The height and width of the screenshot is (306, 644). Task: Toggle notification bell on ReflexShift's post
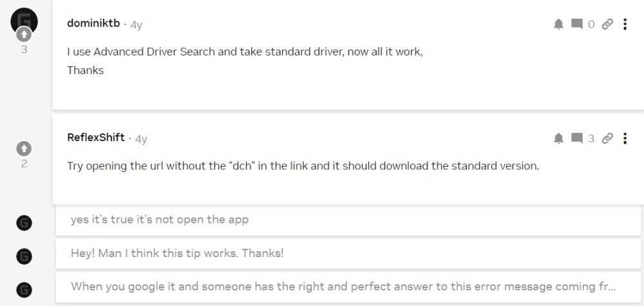[x=558, y=138]
